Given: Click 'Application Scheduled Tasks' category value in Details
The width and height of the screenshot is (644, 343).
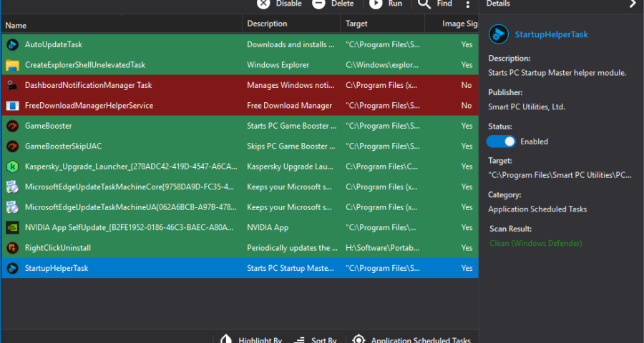Looking at the screenshot, I should (x=537, y=209).
